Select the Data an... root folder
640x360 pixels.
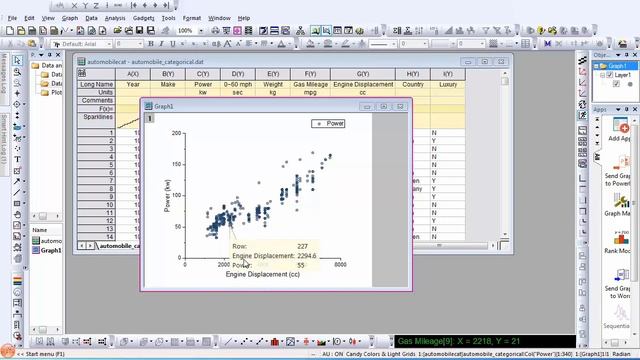pyautogui.click(x=47, y=65)
